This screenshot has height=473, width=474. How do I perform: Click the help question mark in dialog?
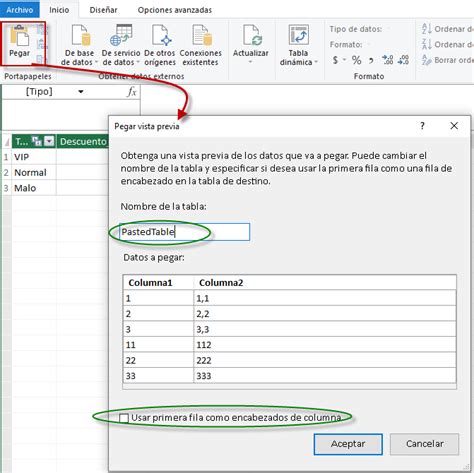click(x=422, y=126)
